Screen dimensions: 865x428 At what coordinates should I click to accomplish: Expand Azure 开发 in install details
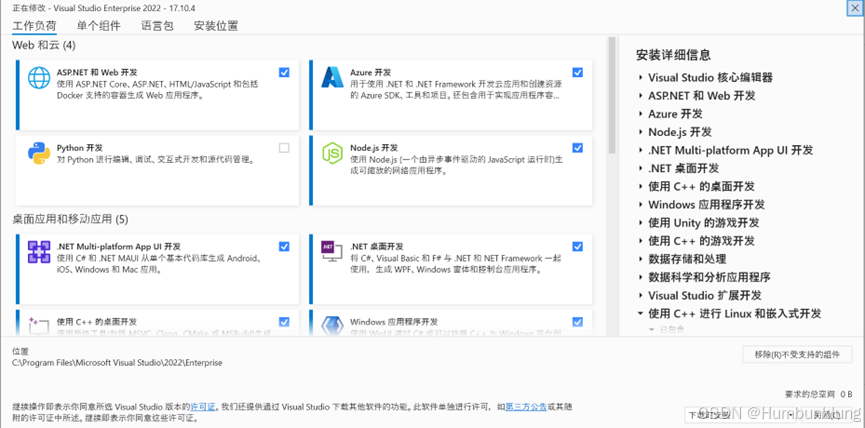click(x=640, y=114)
